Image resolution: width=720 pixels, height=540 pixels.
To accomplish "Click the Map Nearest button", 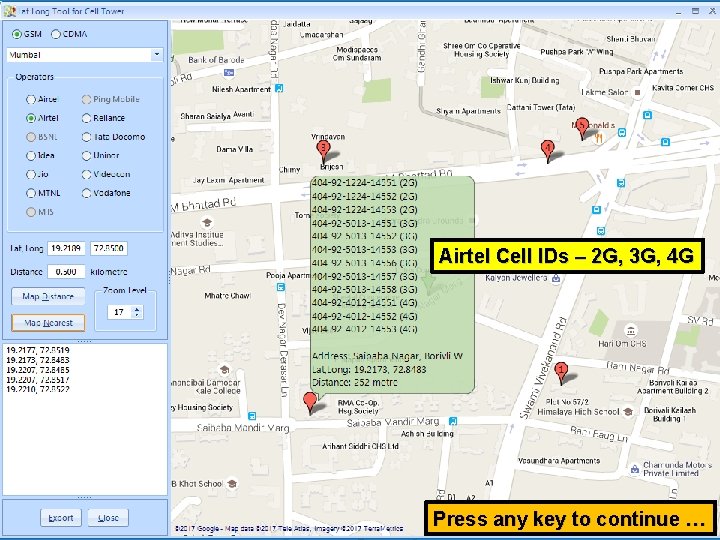I will [48, 323].
